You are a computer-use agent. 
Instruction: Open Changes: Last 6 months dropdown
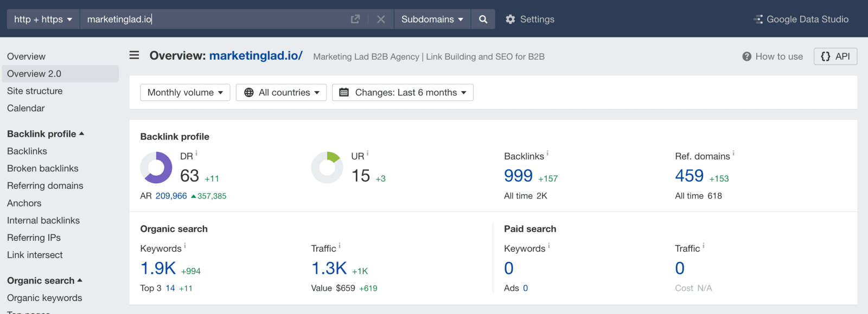click(x=403, y=92)
